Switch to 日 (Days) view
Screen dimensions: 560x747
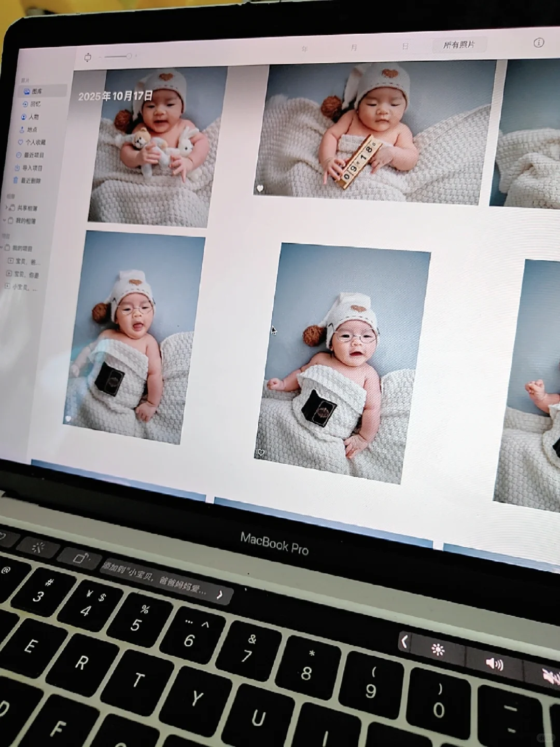tap(405, 46)
